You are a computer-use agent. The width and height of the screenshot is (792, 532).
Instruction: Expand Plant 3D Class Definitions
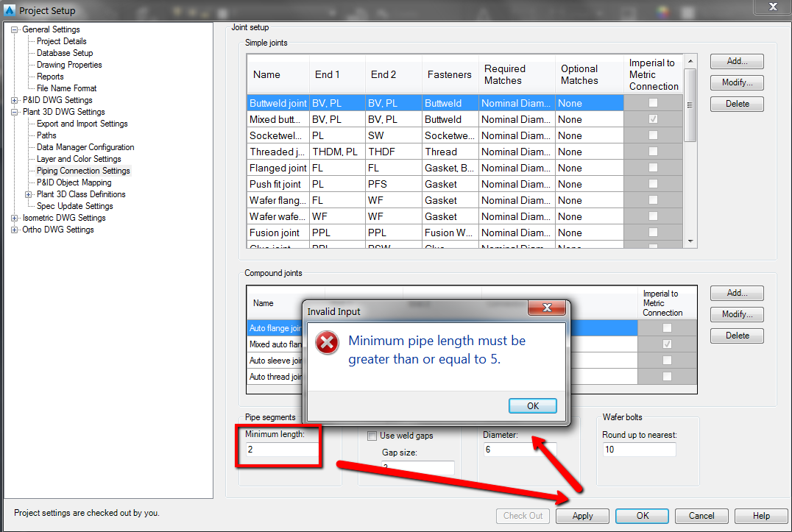(x=27, y=194)
